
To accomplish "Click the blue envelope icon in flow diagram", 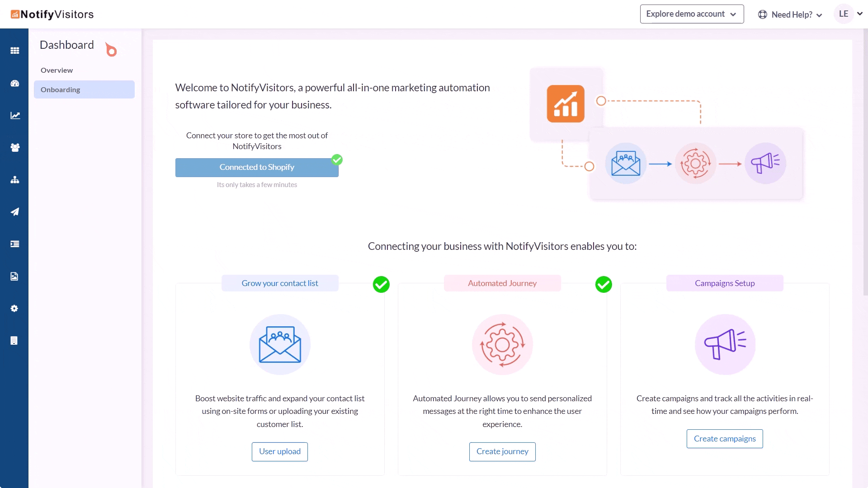I will point(626,163).
